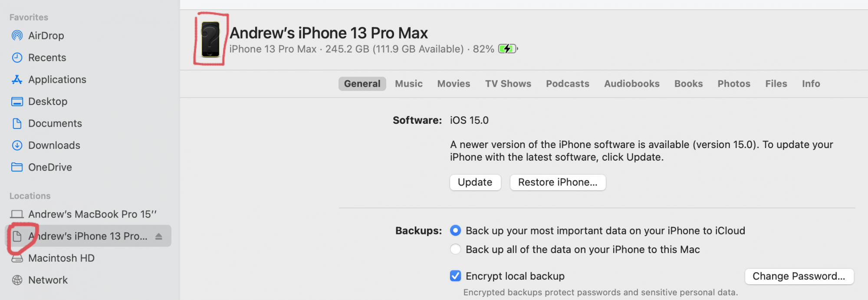Click the Network globe icon

pos(17,280)
